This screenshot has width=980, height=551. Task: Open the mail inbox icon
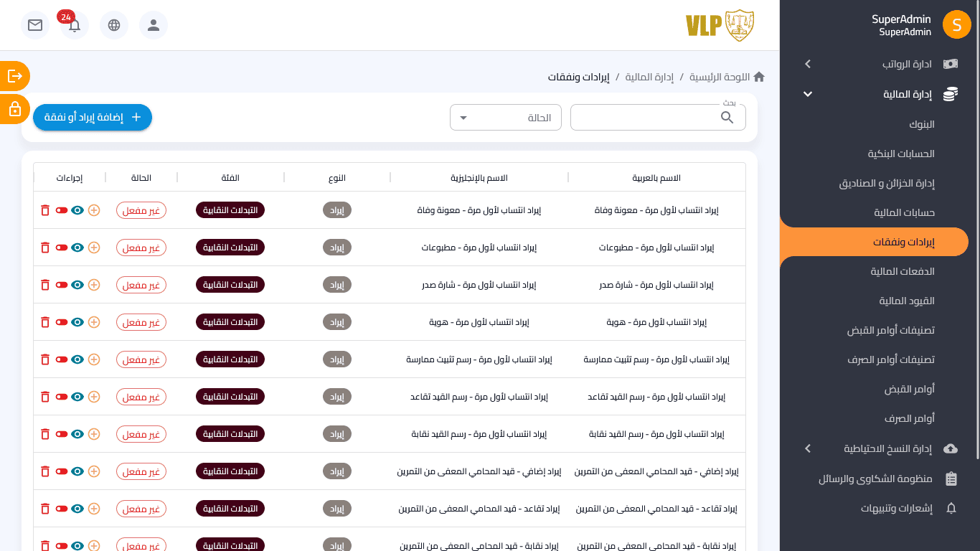point(34,25)
